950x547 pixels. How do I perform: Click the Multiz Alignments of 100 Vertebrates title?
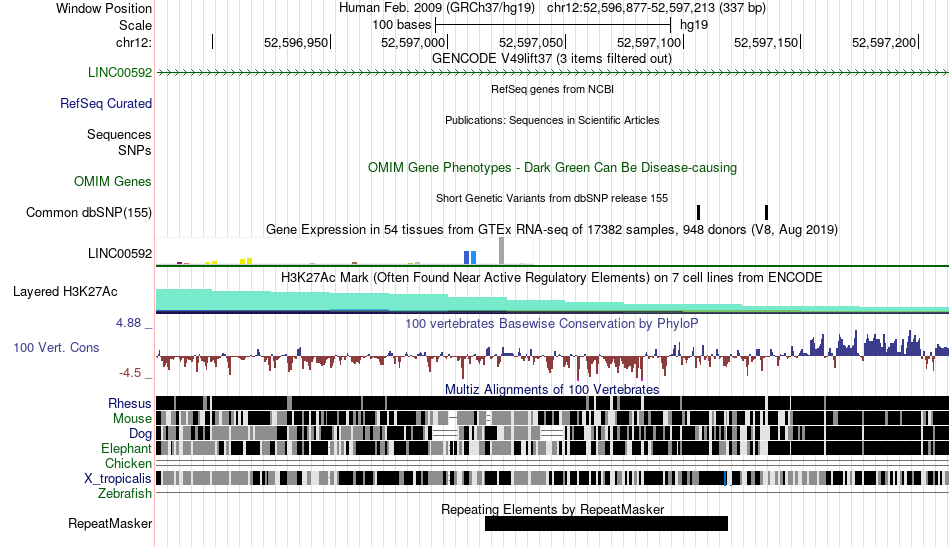tap(552, 390)
